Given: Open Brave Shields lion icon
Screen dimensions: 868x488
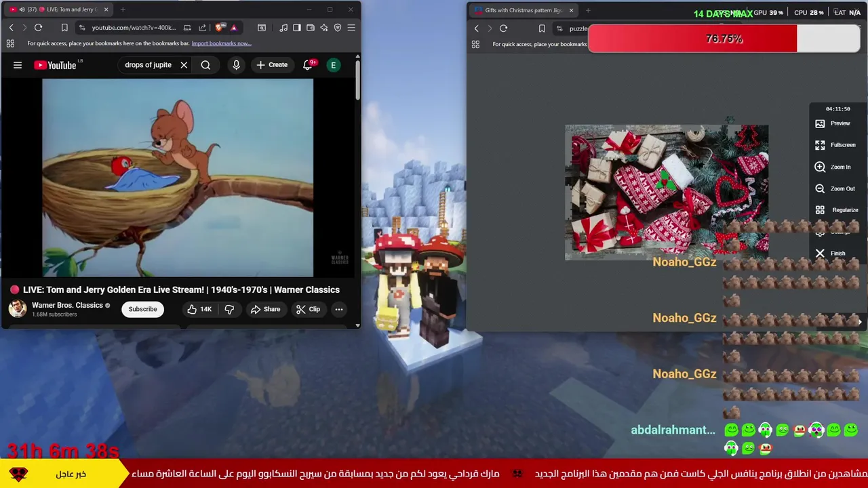Looking at the screenshot, I should click(x=219, y=28).
